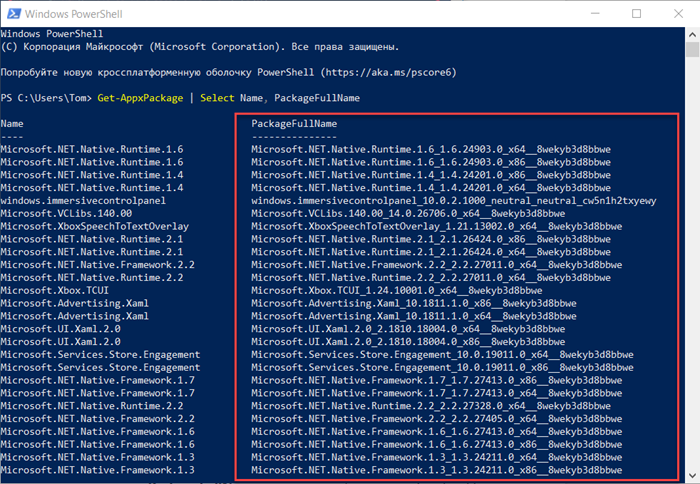700x484 pixels.
Task: Click Microsoft.VCLibs.140.00_14.0.26706.0_x64 full name
Action: pos(408,213)
